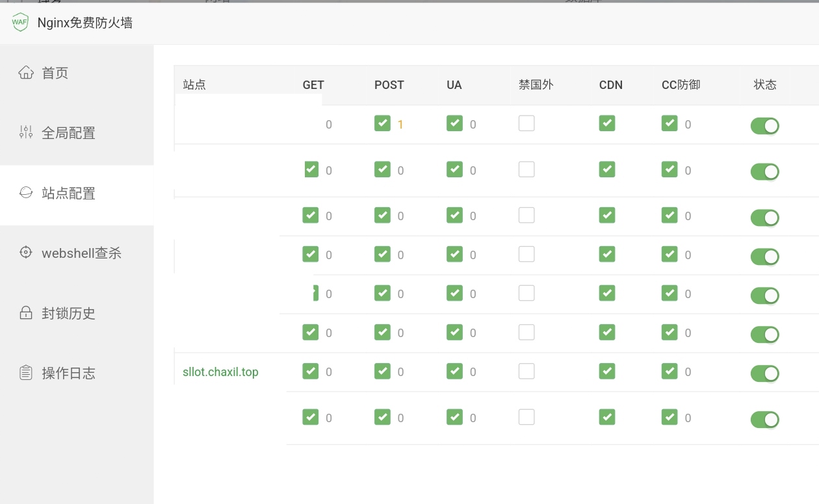
Task: Click the clipboard icon for 操作日志
Action: coord(26,373)
